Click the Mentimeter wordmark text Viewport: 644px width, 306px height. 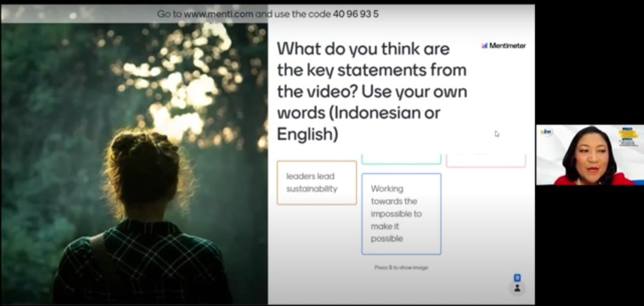(x=507, y=46)
